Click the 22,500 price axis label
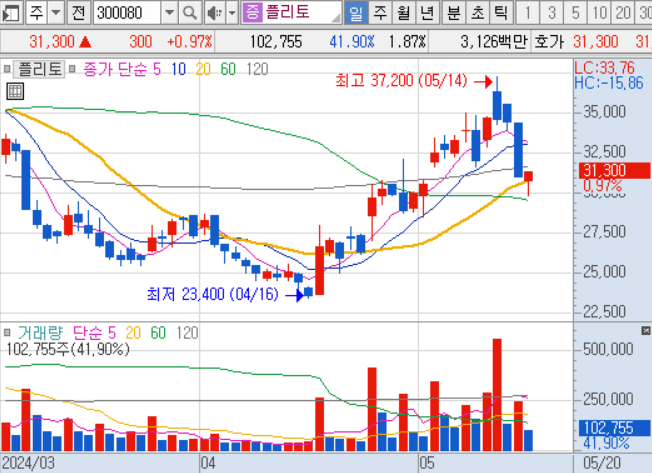 point(604,311)
